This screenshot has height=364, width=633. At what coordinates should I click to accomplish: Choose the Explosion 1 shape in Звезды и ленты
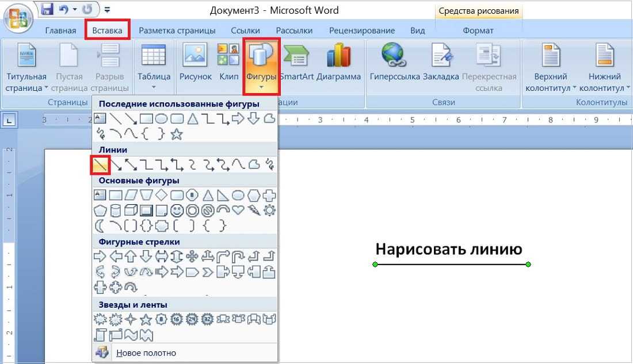point(100,319)
